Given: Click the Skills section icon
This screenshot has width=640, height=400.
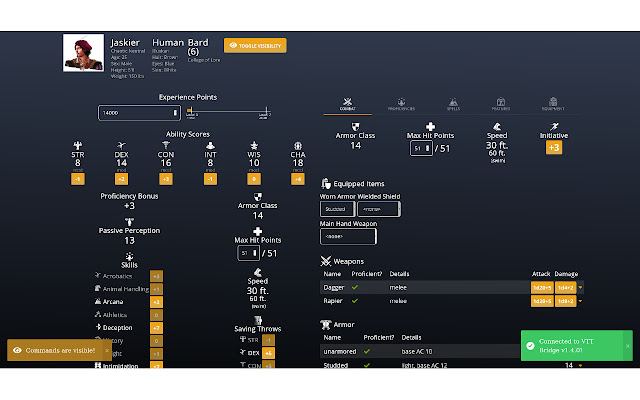Looking at the screenshot, I should pos(129,256).
